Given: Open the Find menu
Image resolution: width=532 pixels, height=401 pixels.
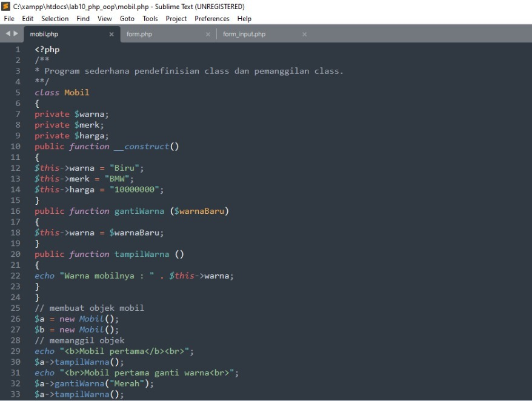Looking at the screenshot, I should tap(83, 19).
